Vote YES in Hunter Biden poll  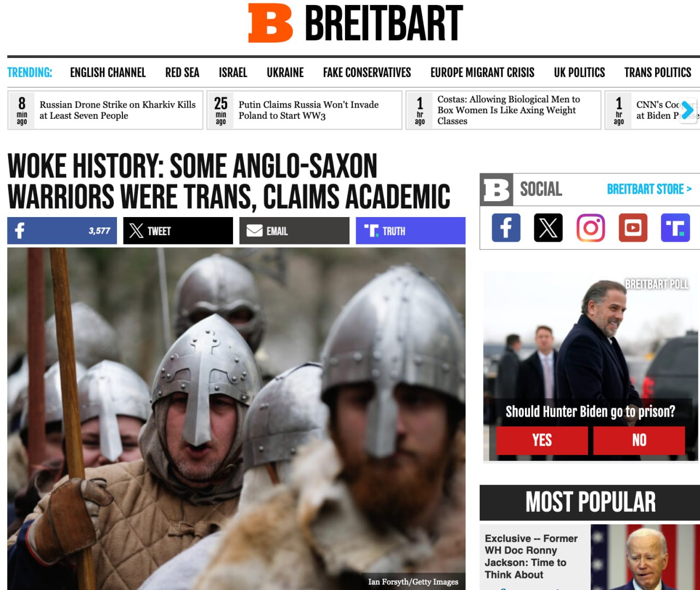[542, 440]
